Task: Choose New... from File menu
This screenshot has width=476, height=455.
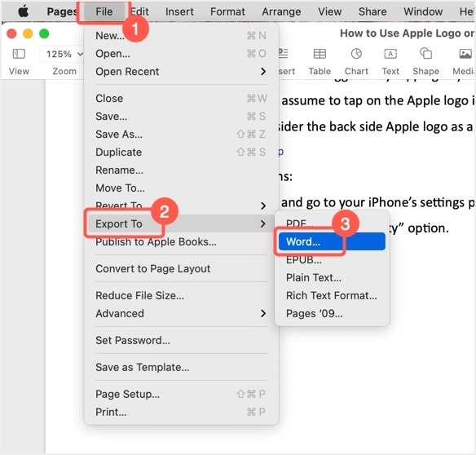Action: pos(181,36)
